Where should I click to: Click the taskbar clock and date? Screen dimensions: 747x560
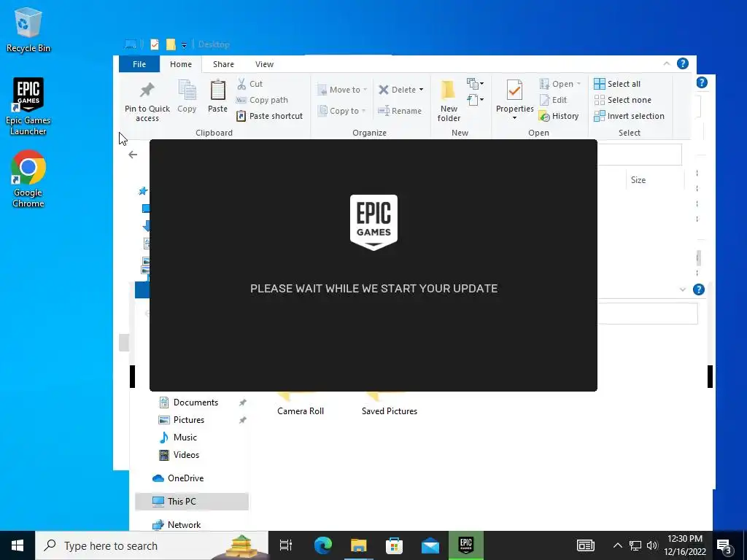[x=684, y=545]
